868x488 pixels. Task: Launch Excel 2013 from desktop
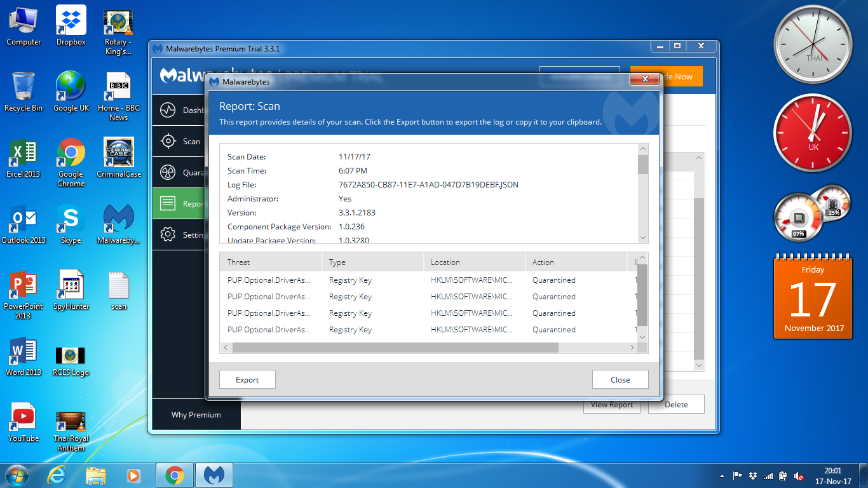24,158
